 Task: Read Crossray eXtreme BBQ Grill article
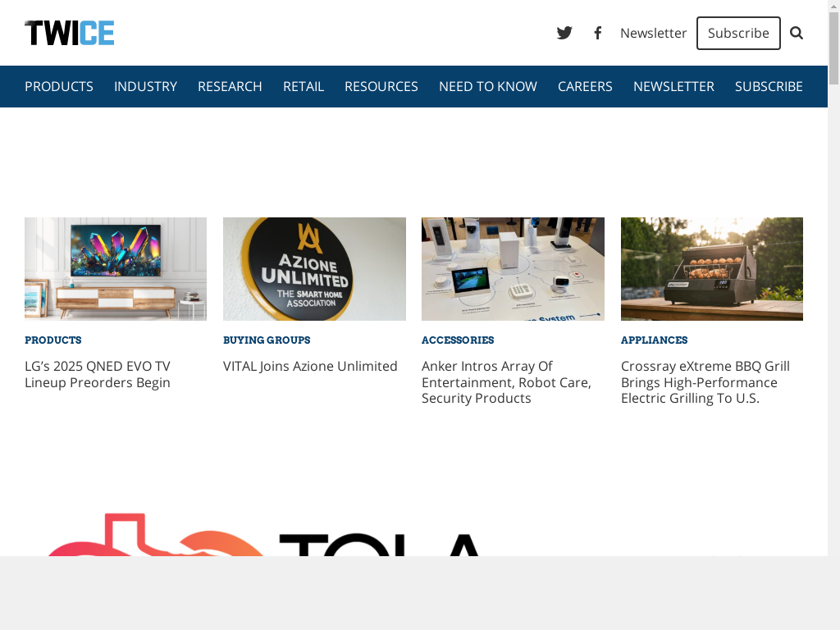[x=705, y=382]
